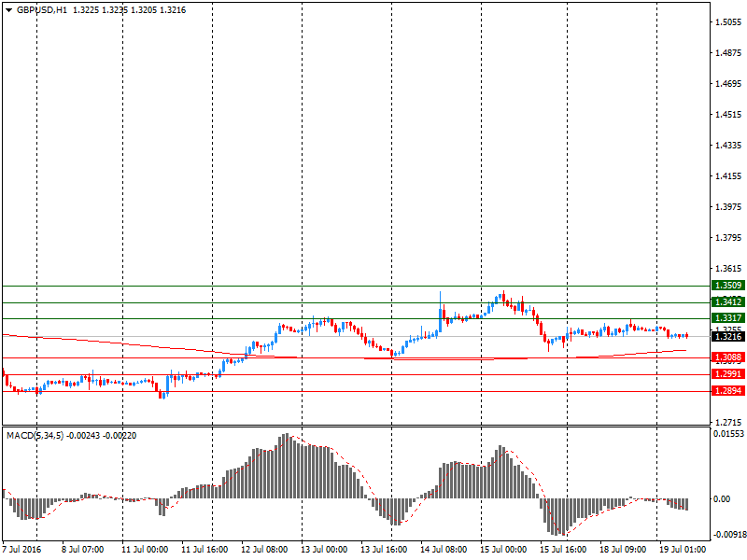Viewport: 747px width, 560px height.
Task: Select the 8 Jul 07:00 time axis label
Action: [82, 550]
